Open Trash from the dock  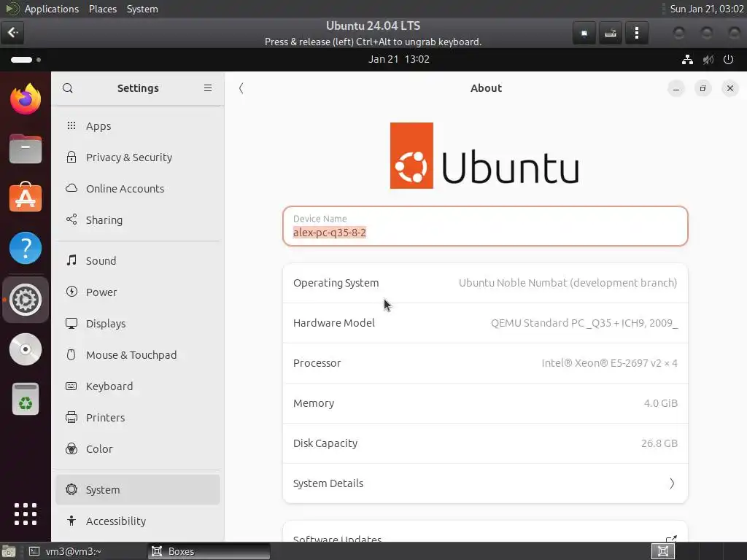(x=26, y=399)
